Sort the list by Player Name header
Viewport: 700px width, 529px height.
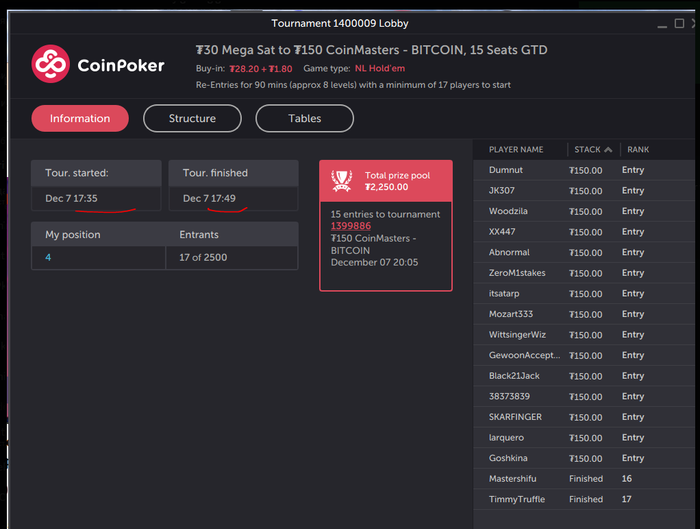click(516, 150)
